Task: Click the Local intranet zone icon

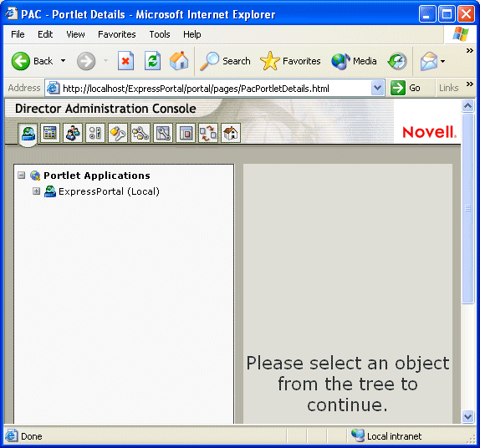Action: click(358, 435)
